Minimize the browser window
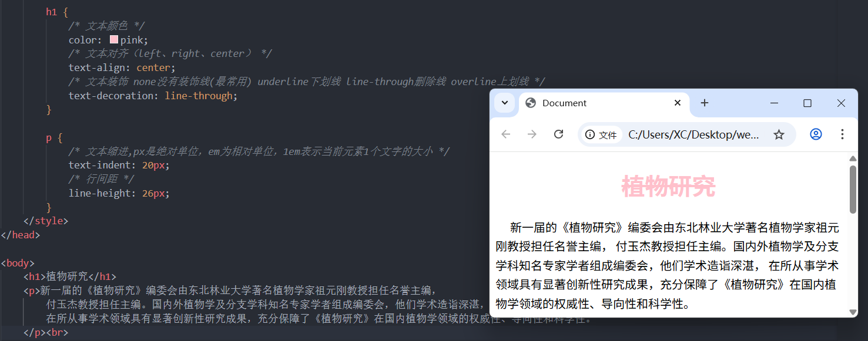Screen dimensions: 868x341 point(774,103)
